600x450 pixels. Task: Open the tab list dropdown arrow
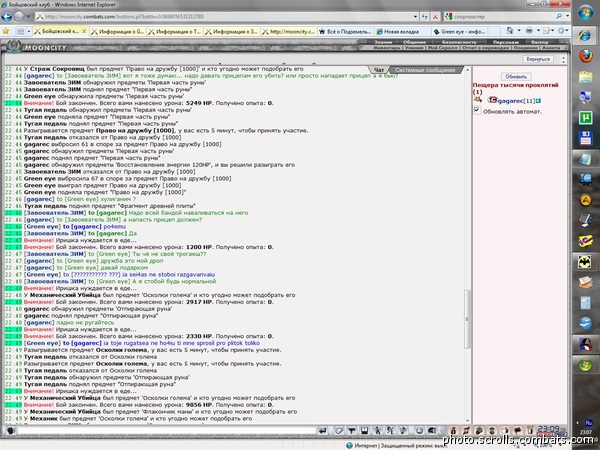click(x=29, y=31)
